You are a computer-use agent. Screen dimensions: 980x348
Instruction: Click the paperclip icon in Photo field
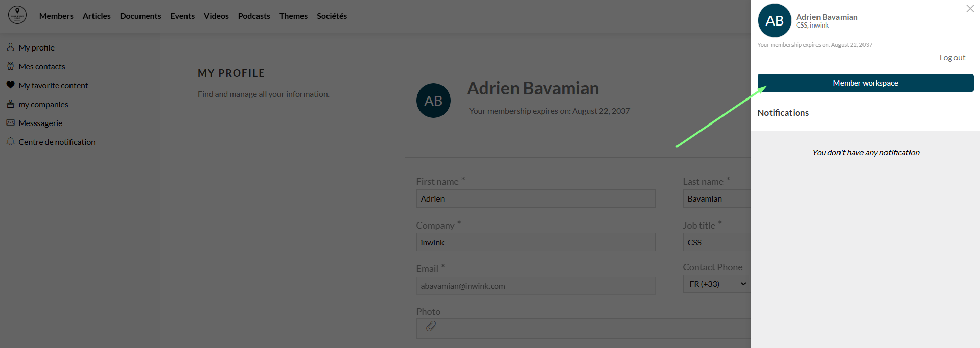pyautogui.click(x=431, y=326)
